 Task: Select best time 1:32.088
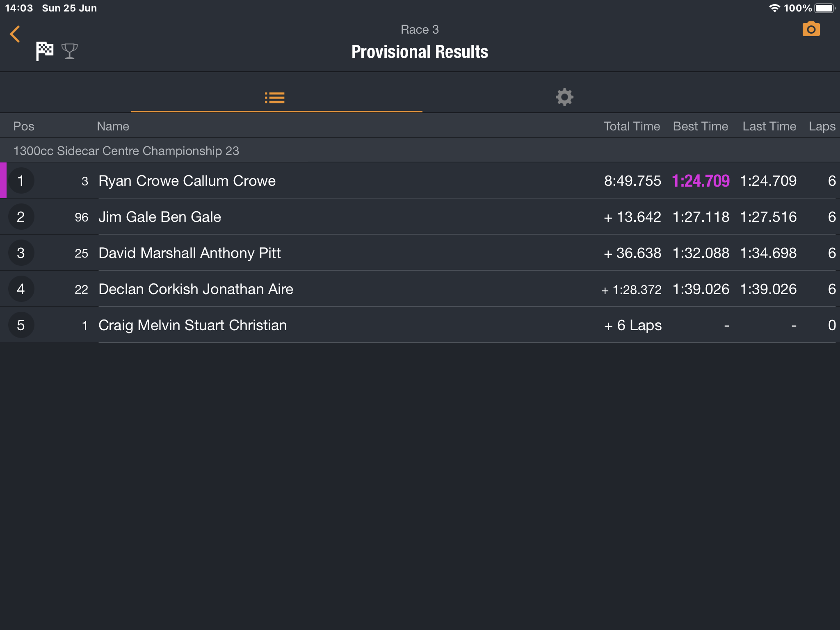pos(701,253)
